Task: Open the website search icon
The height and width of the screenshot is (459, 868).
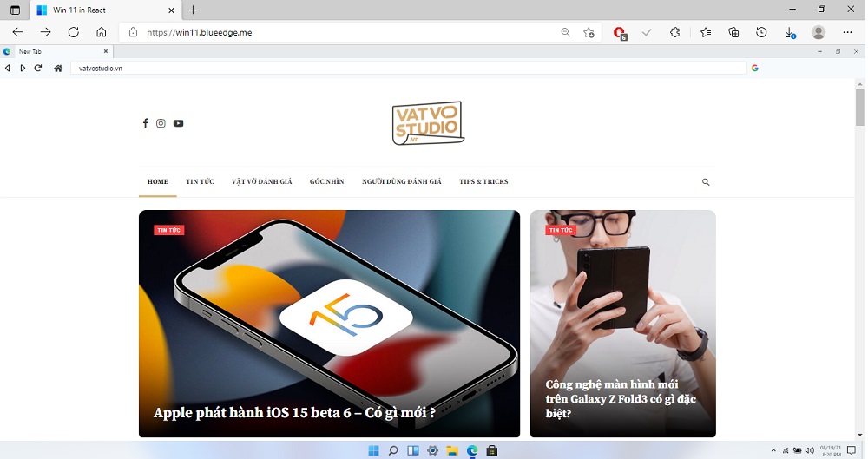Action: point(706,181)
